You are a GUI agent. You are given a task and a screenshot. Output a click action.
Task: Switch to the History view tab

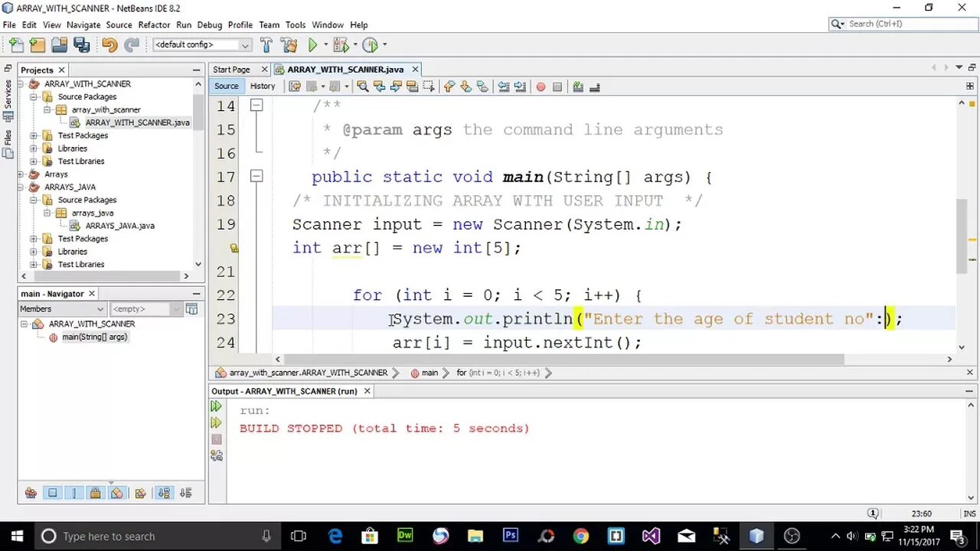(263, 86)
